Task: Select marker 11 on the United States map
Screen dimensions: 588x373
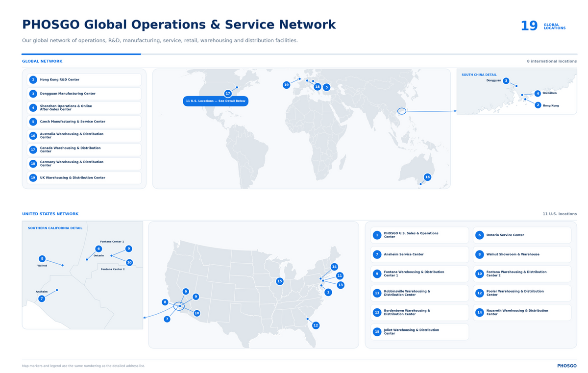Action: click(340, 276)
